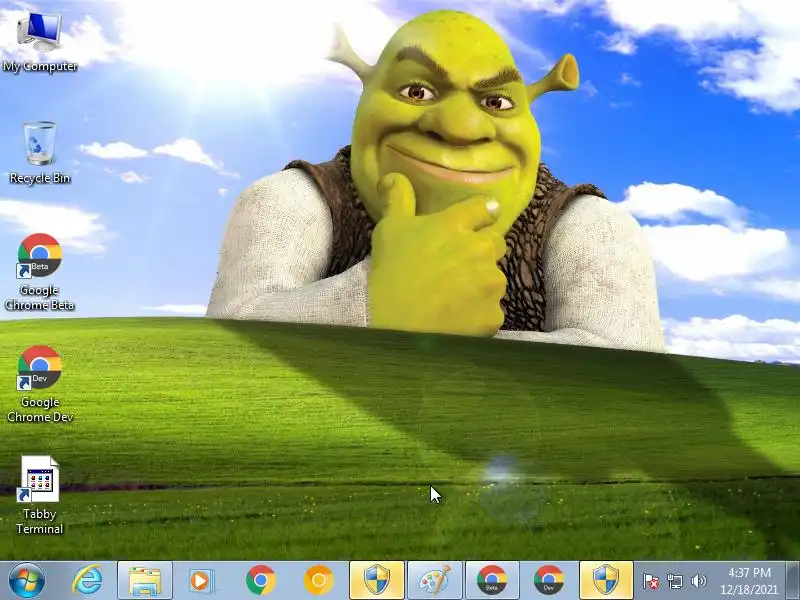Open Action Center flag in system tray
The height and width of the screenshot is (600, 800).
click(x=651, y=581)
